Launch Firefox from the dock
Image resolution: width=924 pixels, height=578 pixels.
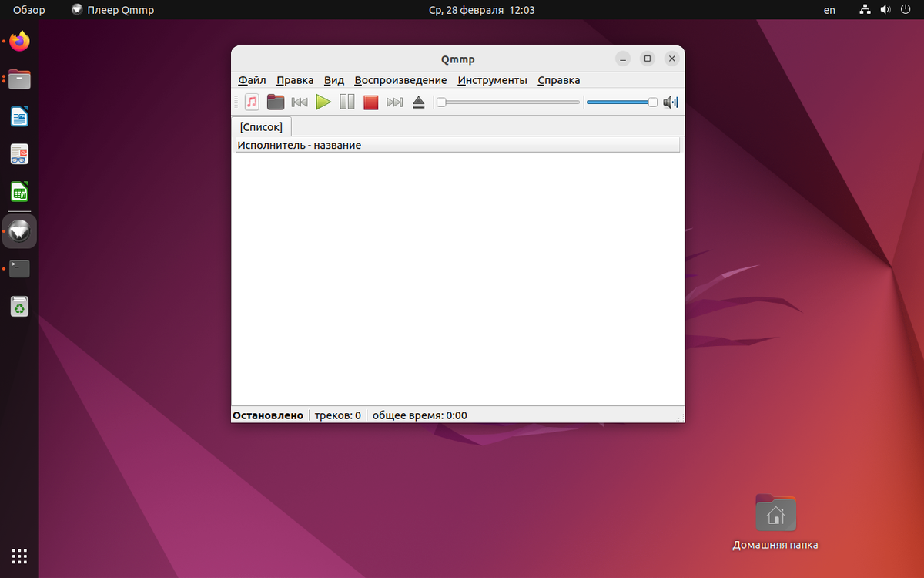(x=19, y=41)
